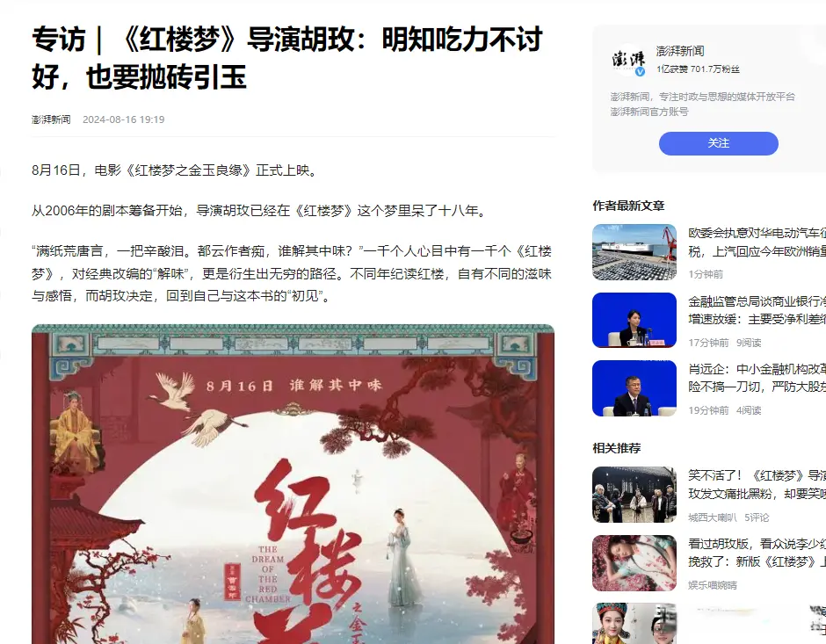826x644 pixels.
Task: Open the 看过胡玫版 recommended article title
Action: coord(757,553)
